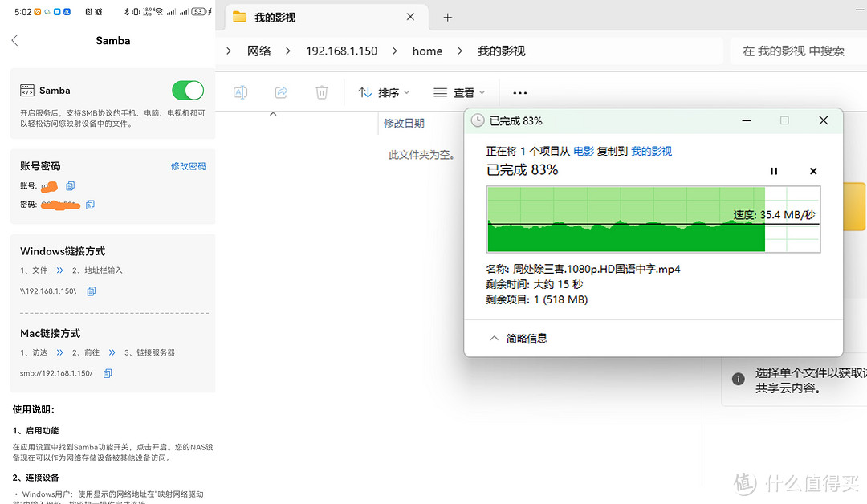This screenshot has width=867, height=504.
Task: Navigate to the 网络 breadcrumb
Action: 259,51
